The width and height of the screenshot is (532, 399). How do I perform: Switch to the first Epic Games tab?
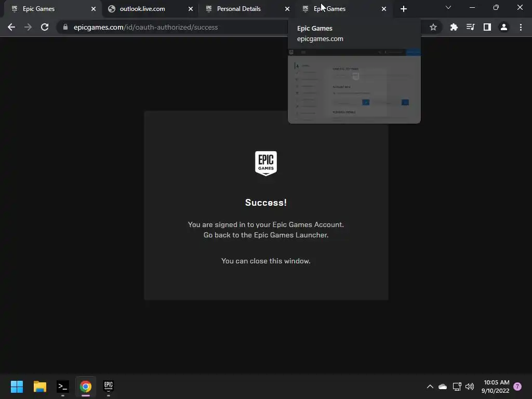(x=51, y=9)
